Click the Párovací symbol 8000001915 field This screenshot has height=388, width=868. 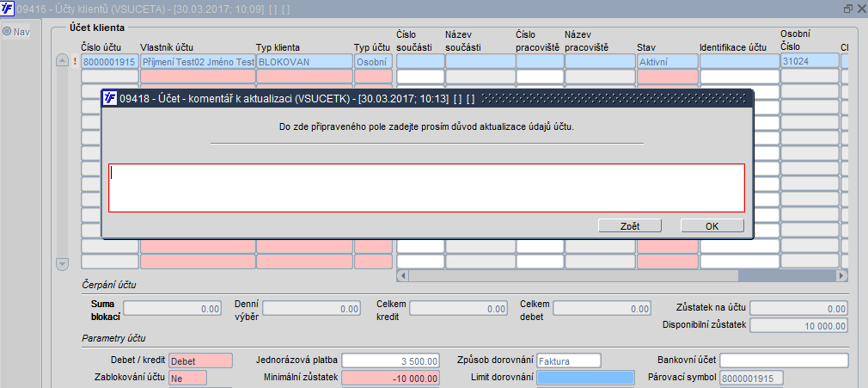[x=752, y=378]
